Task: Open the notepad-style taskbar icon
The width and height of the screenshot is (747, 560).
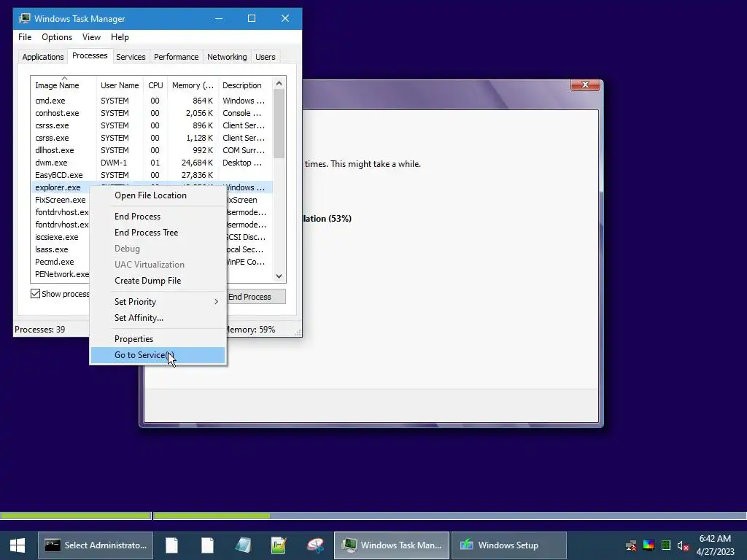Action: pyautogui.click(x=244, y=545)
